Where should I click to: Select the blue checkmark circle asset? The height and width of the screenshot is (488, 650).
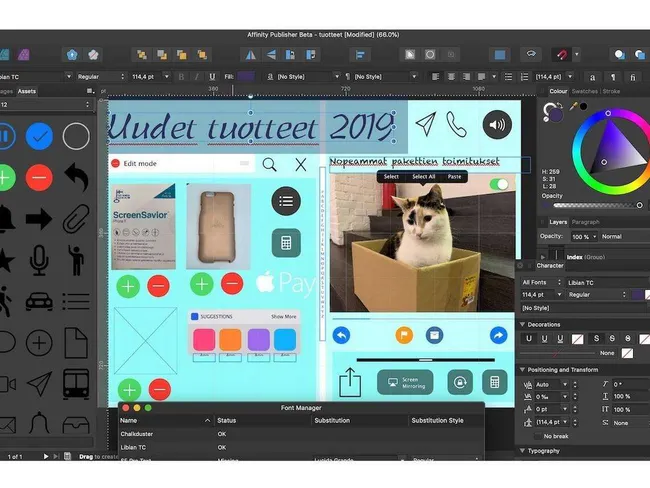[x=39, y=135]
